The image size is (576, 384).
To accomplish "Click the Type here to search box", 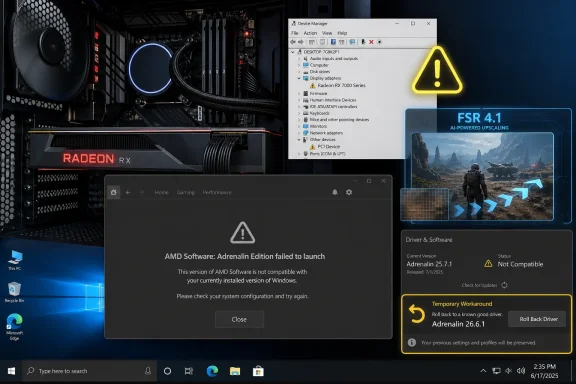I will (x=90, y=371).
